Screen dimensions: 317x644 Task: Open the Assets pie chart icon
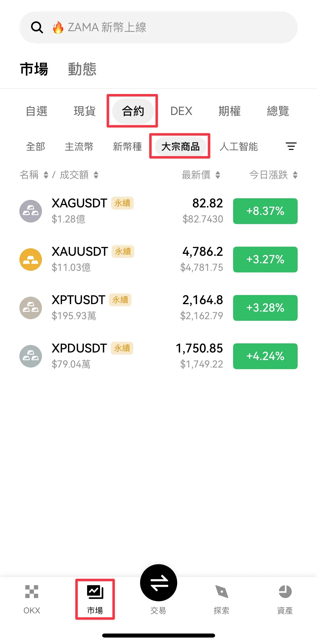(x=285, y=592)
